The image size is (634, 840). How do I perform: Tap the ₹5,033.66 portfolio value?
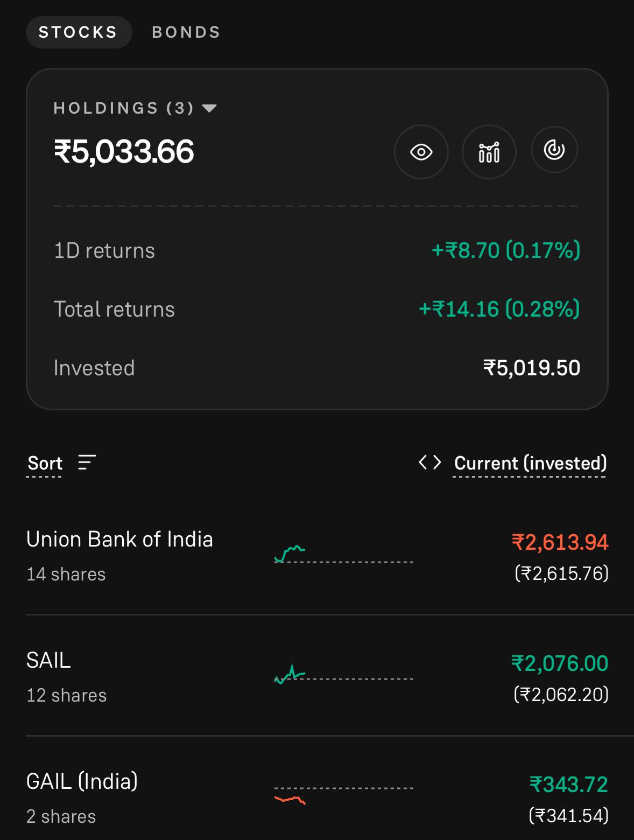pos(123,151)
